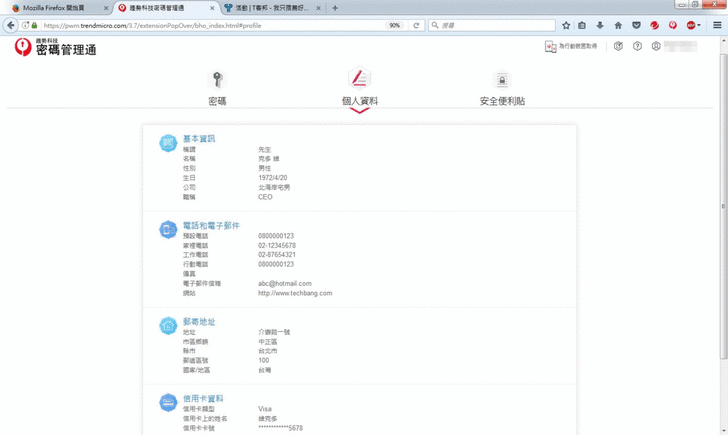Viewport: 728px width, 435px height.
Task: Open the 密碼 key icon section
Action: pyautogui.click(x=217, y=79)
